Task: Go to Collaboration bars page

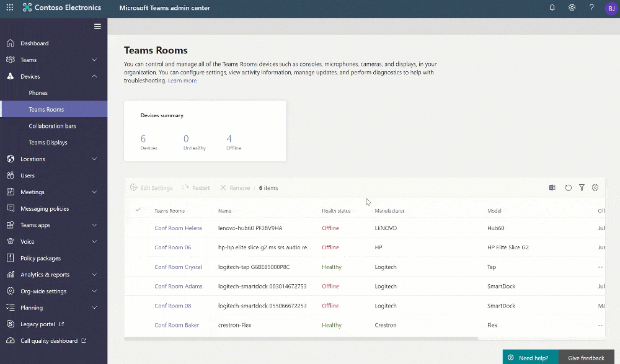Action: click(52, 126)
